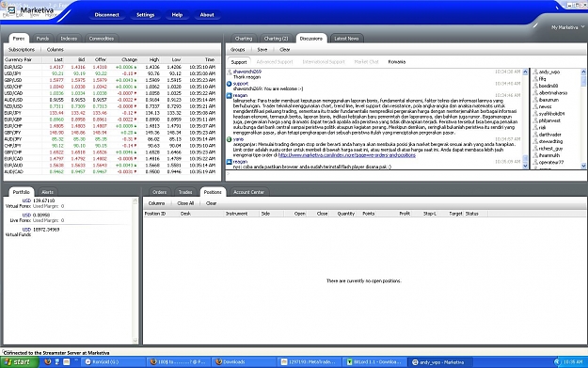
Task: Click Clear in Positions toolbar
Action: click(x=211, y=203)
